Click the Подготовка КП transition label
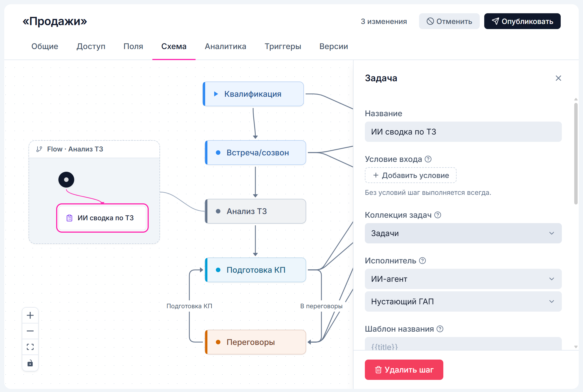 [x=189, y=306]
